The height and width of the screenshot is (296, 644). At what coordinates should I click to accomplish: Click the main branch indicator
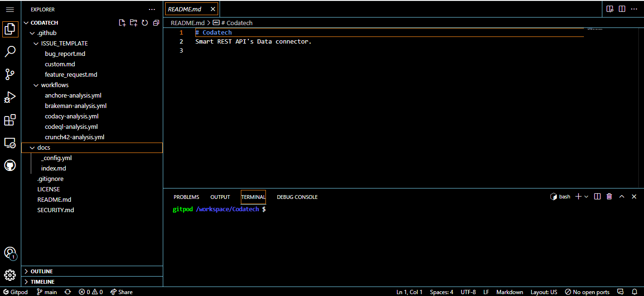[x=47, y=292]
